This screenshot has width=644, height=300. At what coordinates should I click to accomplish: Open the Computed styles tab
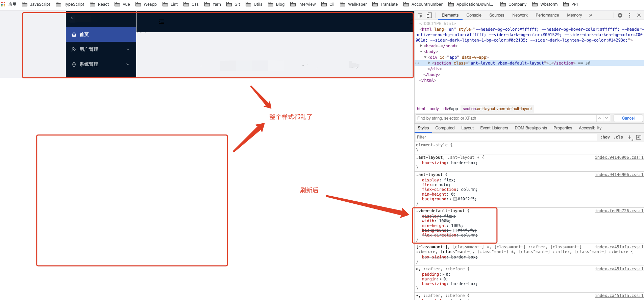pos(445,128)
